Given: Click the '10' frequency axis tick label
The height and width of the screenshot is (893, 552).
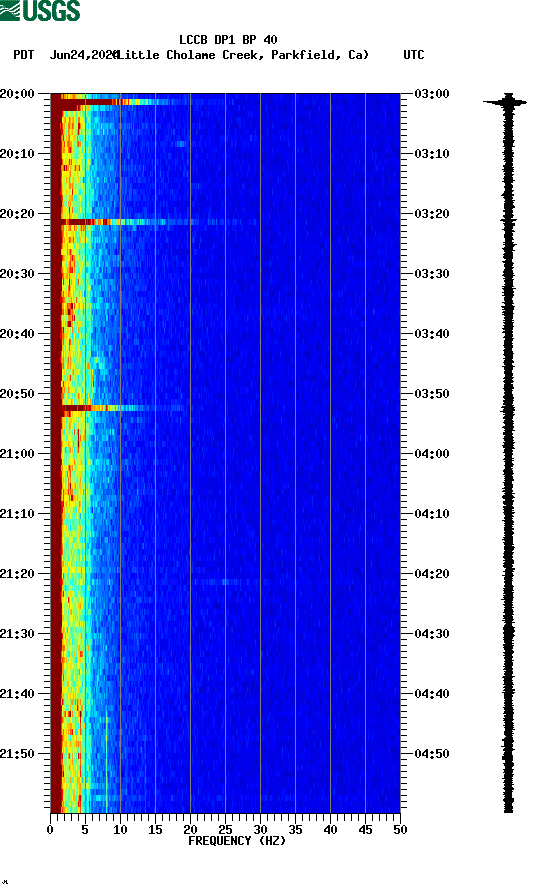Looking at the screenshot, I should pos(120,830).
